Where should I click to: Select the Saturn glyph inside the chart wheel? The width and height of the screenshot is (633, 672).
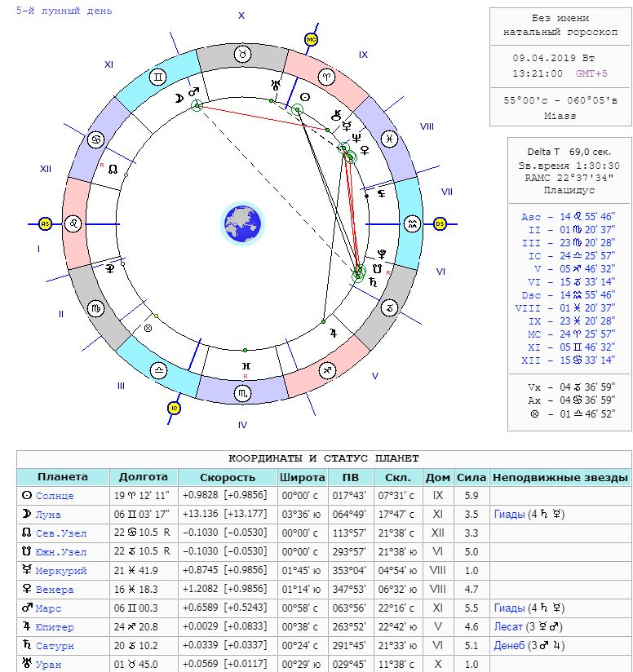373,282
